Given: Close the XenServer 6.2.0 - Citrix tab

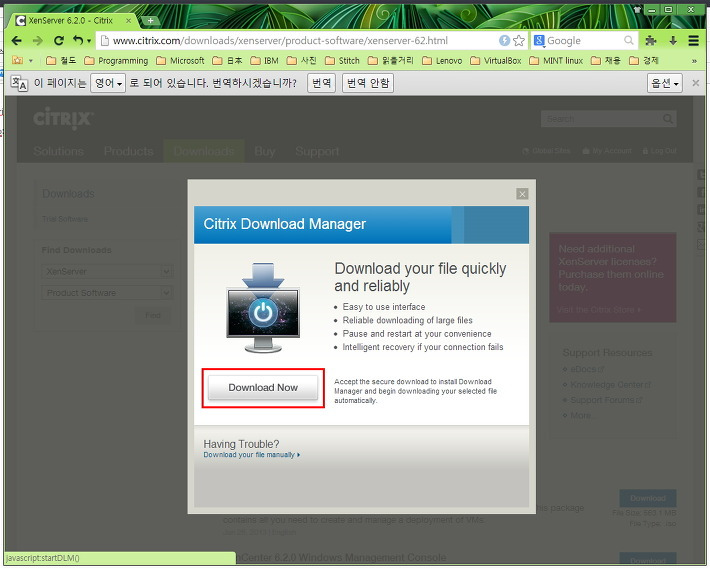Looking at the screenshot, I should pos(129,20).
